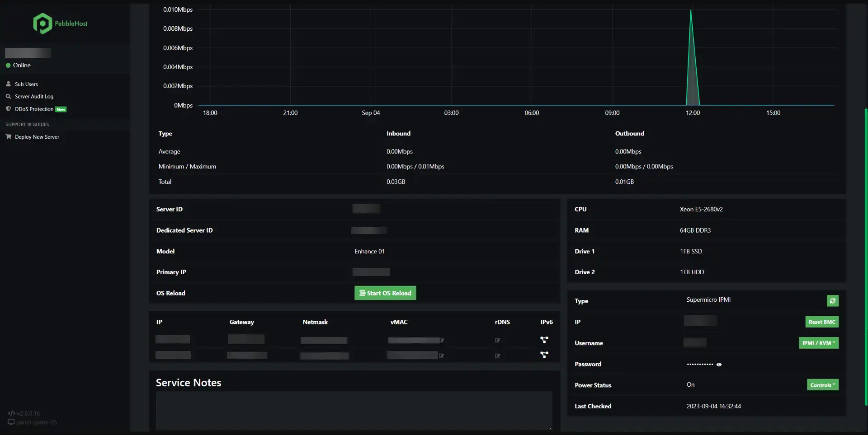The height and width of the screenshot is (435, 868).
Task: Click the 'SUPPORT & GUIDES' sidebar heading
Action: 27,125
